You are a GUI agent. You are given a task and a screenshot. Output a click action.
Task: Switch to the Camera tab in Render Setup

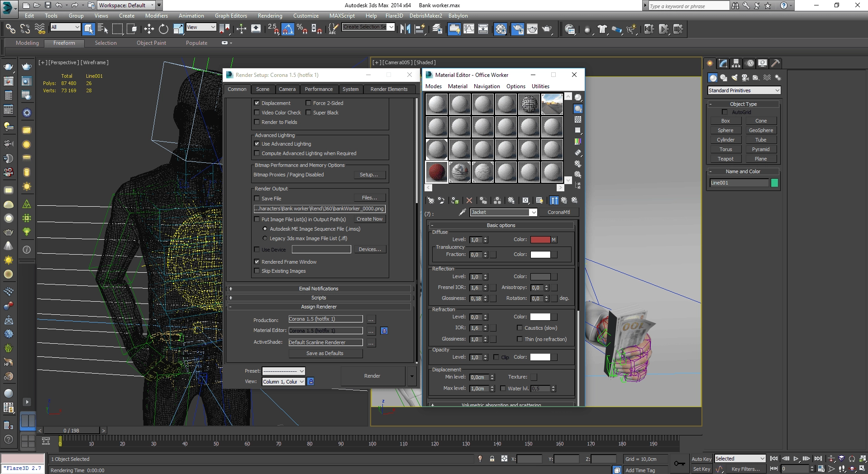(x=287, y=89)
